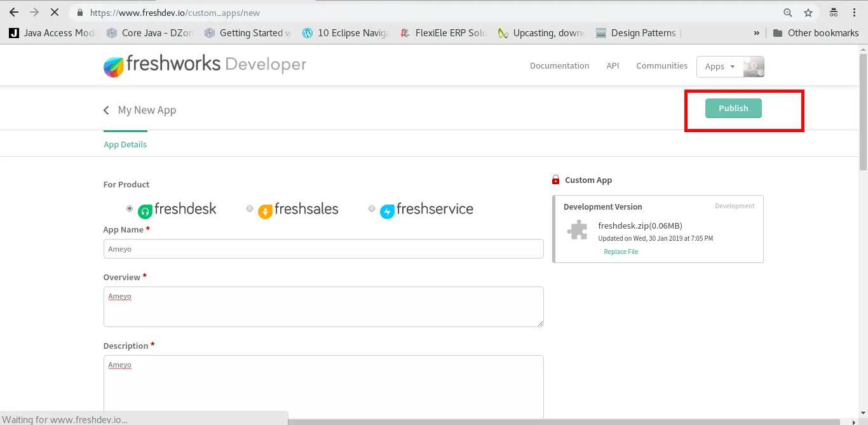The height and width of the screenshot is (425, 868).
Task: Focus the Description text area
Action: point(323,386)
